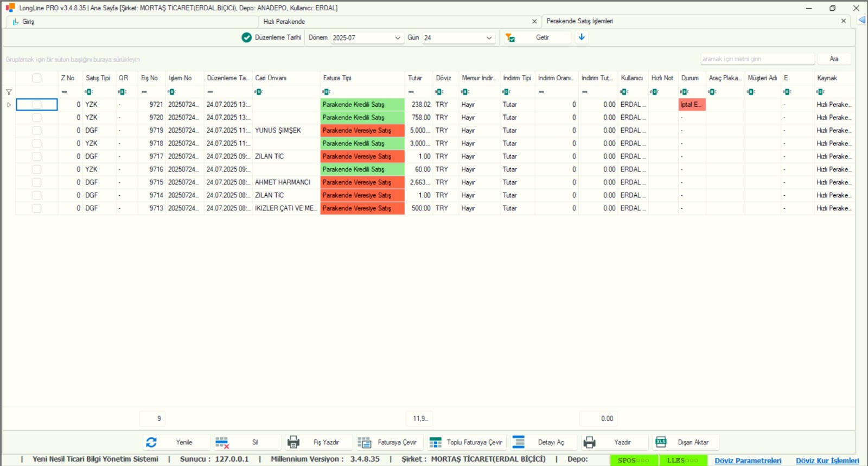
Task: Click the Ara search button
Action: [834, 59]
